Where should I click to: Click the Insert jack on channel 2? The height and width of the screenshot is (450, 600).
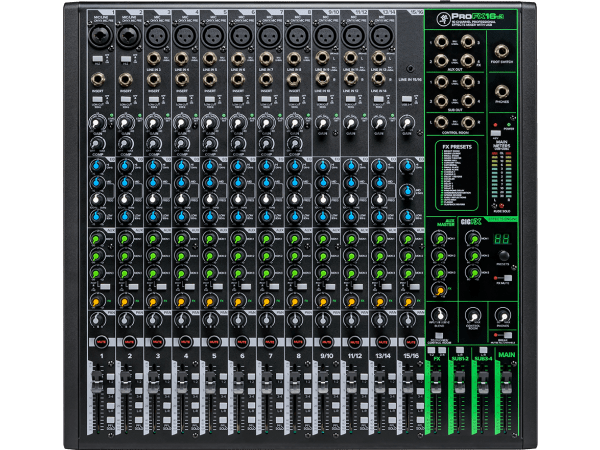126,80
